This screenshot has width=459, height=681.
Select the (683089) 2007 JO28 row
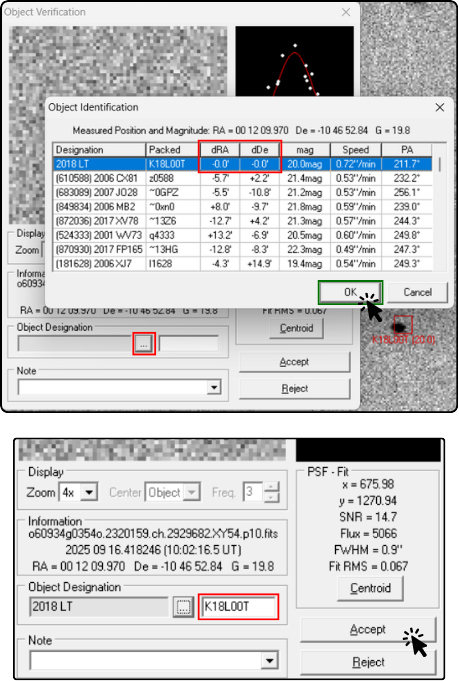pos(242,192)
